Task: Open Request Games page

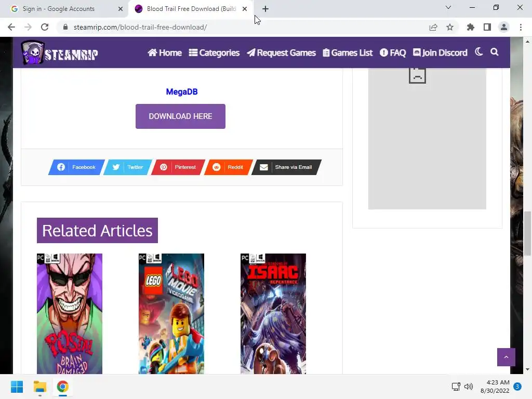Action: tap(281, 52)
